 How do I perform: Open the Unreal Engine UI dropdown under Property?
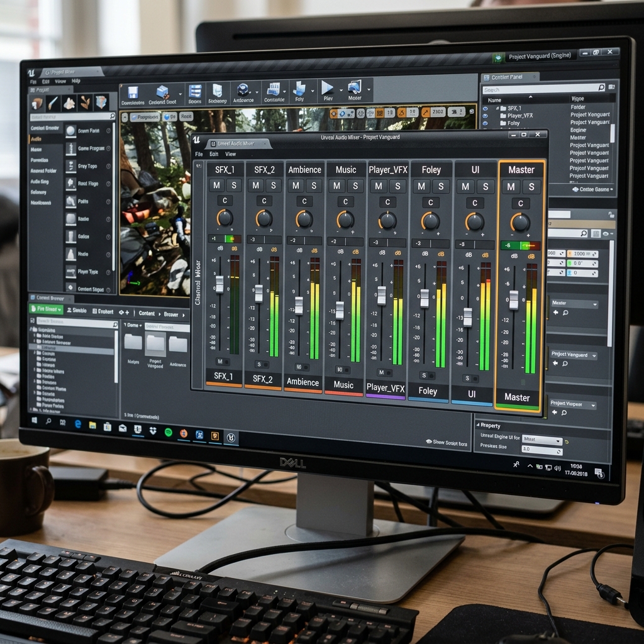click(x=541, y=440)
